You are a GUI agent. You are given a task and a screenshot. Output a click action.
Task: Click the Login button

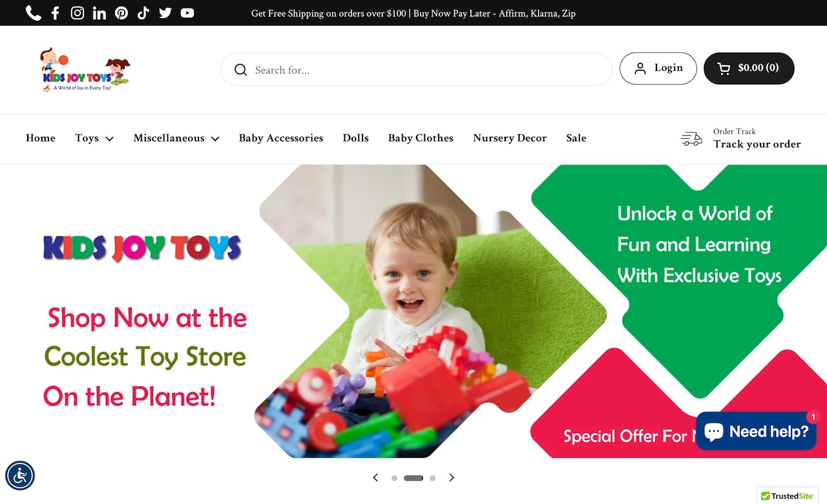658,68
